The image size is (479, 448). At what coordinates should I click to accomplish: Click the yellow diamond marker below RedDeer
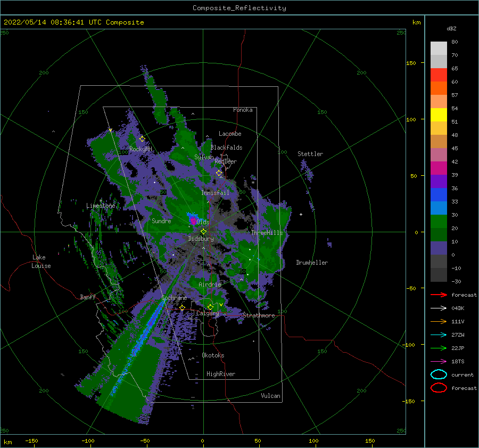219,173
